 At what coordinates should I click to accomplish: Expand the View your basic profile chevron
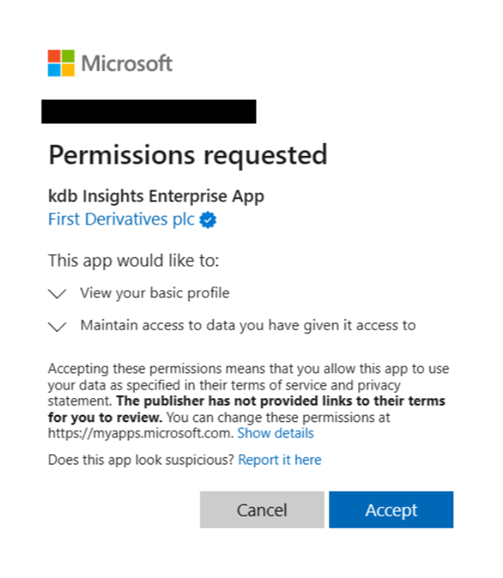(x=57, y=294)
